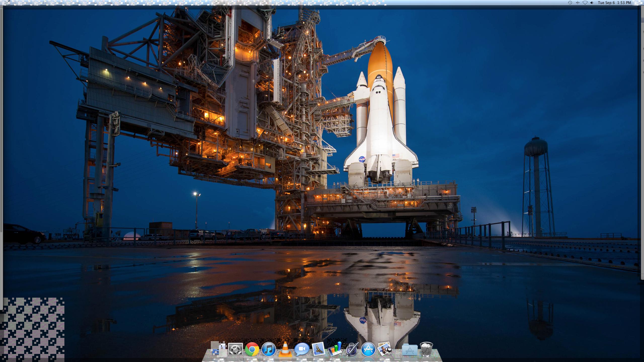Launch Google Chrome from the Dock
This screenshot has height=362, width=644.
252,349
